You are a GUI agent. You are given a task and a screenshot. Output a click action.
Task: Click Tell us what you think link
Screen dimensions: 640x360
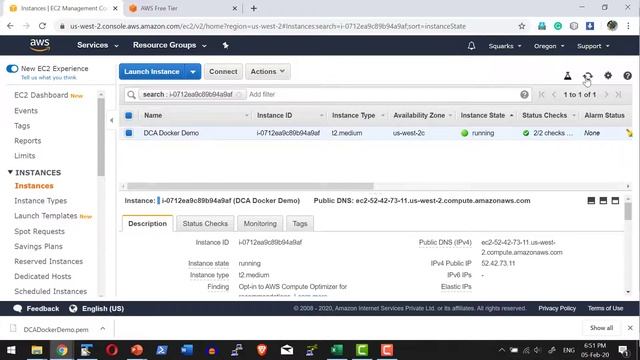49,78
